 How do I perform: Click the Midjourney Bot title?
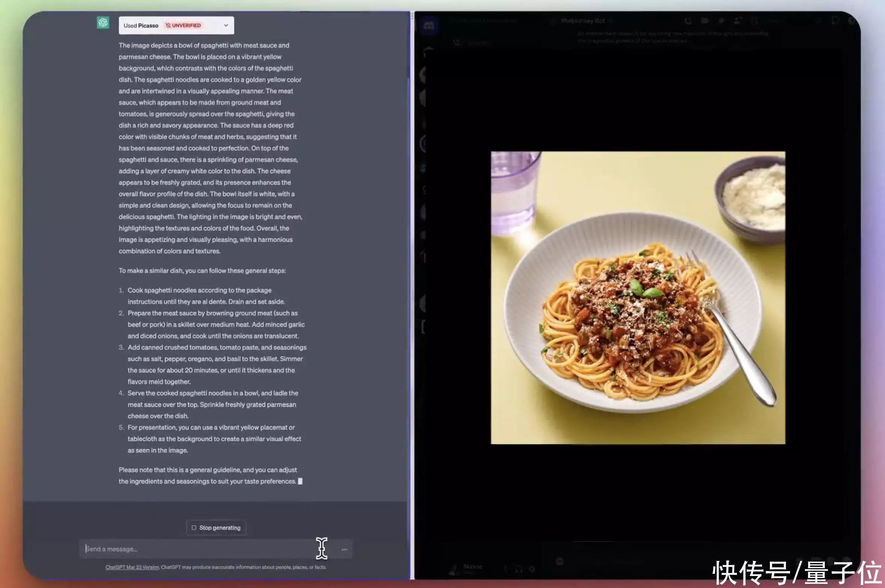pyautogui.click(x=583, y=21)
